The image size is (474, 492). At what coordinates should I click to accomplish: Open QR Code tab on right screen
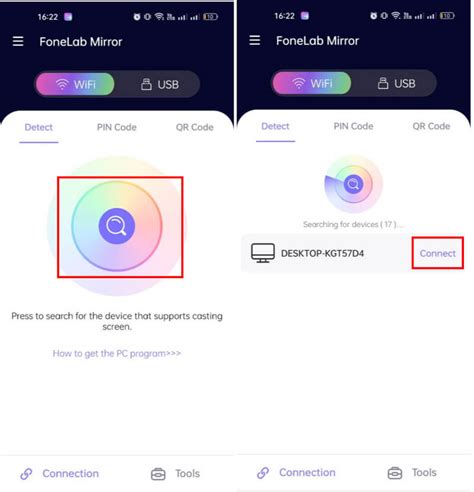tap(431, 126)
